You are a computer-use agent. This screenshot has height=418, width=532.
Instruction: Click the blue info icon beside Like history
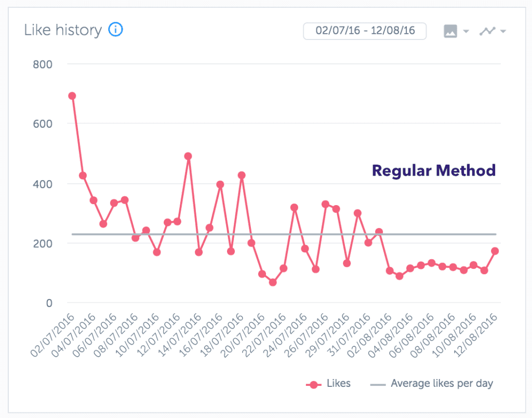(115, 30)
